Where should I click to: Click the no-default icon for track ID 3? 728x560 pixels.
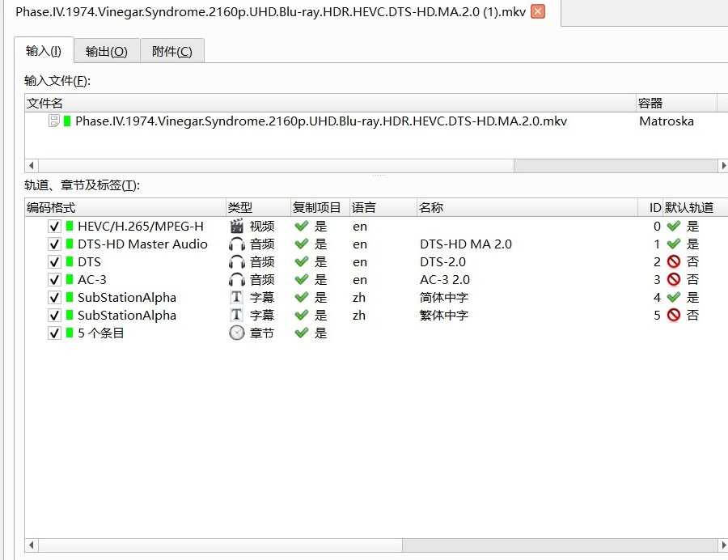[674, 279]
